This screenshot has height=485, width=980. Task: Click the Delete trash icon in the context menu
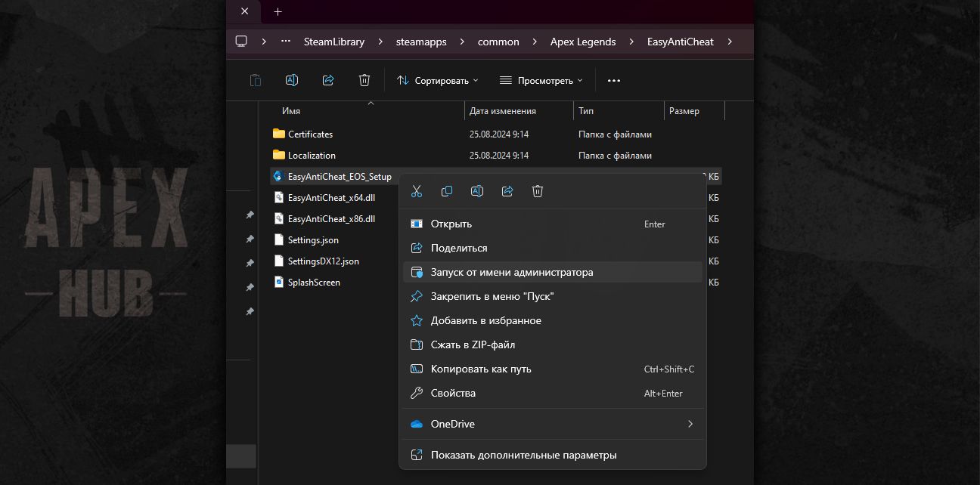(x=538, y=191)
